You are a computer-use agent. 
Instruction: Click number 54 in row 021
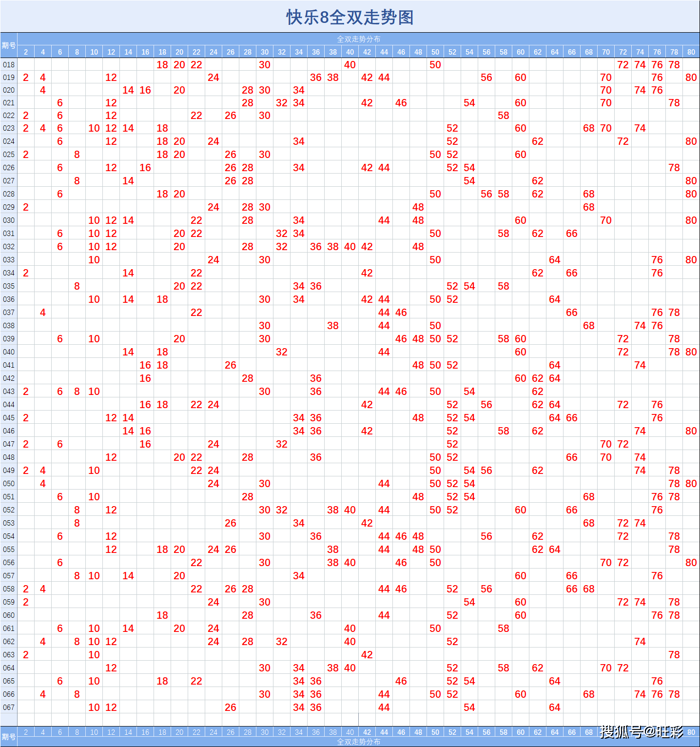coord(469,103)
